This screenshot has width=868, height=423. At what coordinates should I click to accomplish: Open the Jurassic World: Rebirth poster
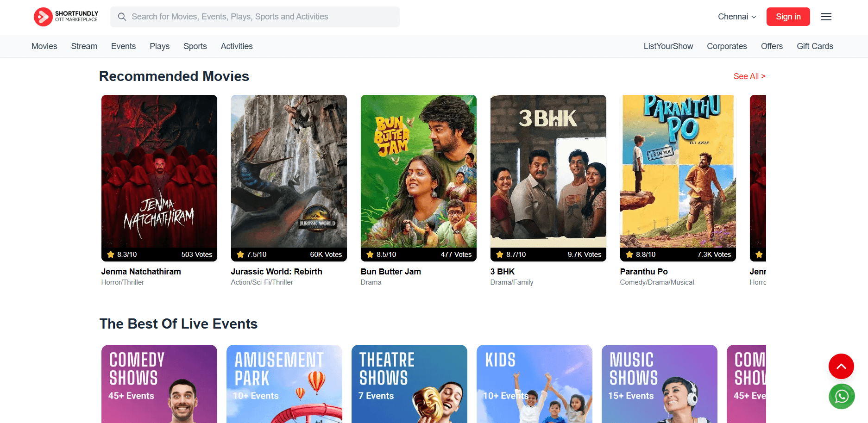coord(289,171)
